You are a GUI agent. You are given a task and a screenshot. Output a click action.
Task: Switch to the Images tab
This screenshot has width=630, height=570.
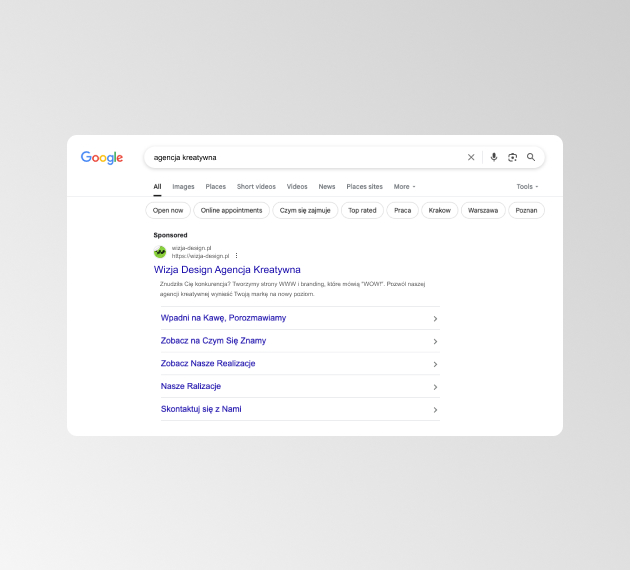183,186
